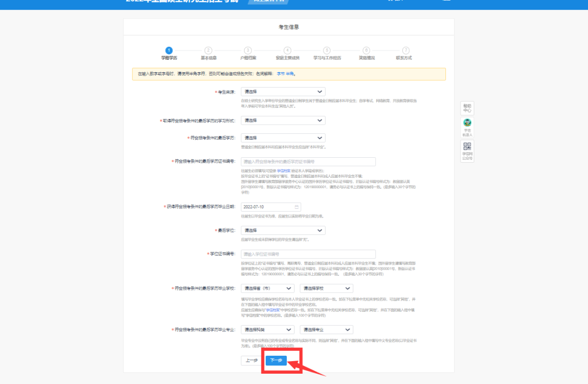Click the 最后学位 field label
This screenshot has height=384, width=588.
tap(226, 231)
